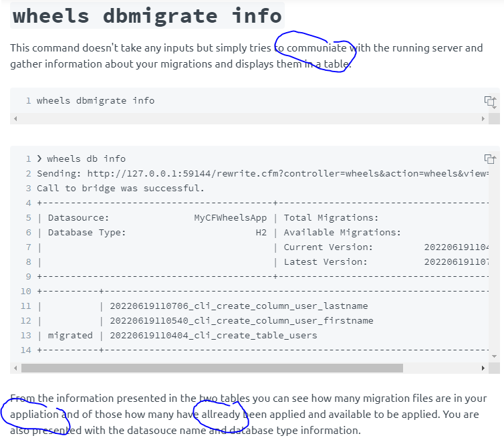Click the misspelled word 'allready'
The height and width of the screenshot is (444, 504).
pos(221,415)
